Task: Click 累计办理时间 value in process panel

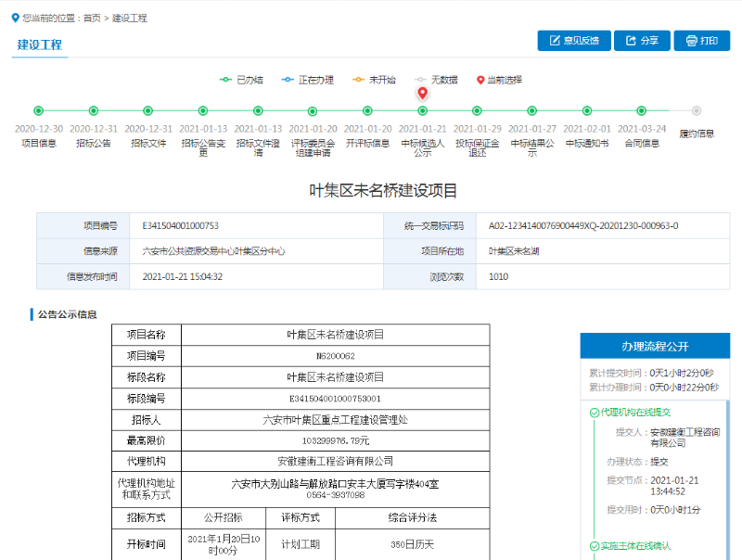Action: coord(684,388)
